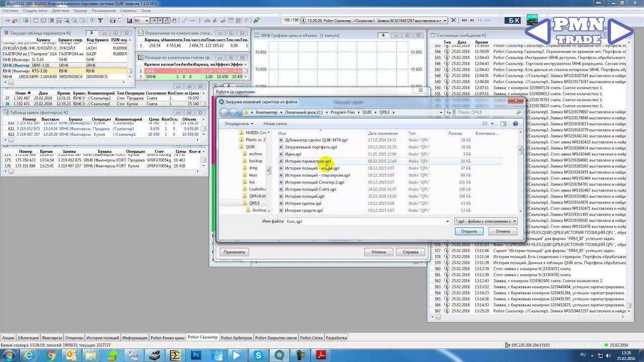Viewport: 644px width, 362px height.
Task: Click the red-cross disconnect icon in the toolbar
Action: click(x=15, y=21)
